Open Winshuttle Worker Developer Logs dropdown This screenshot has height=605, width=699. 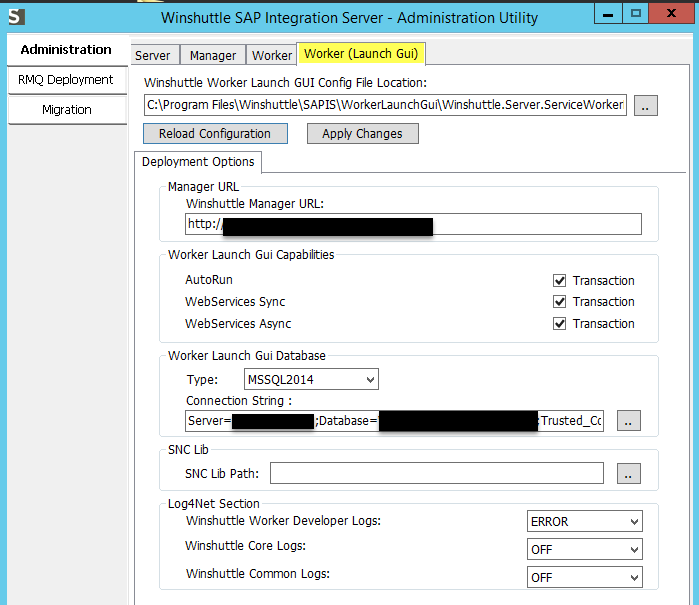584,522
